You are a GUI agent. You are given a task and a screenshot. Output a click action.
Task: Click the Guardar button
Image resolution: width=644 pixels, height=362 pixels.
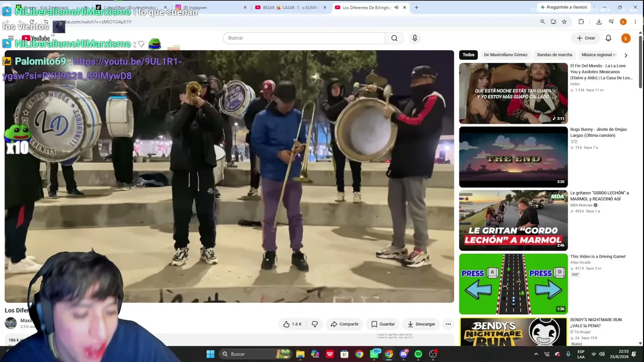(383, 324)
